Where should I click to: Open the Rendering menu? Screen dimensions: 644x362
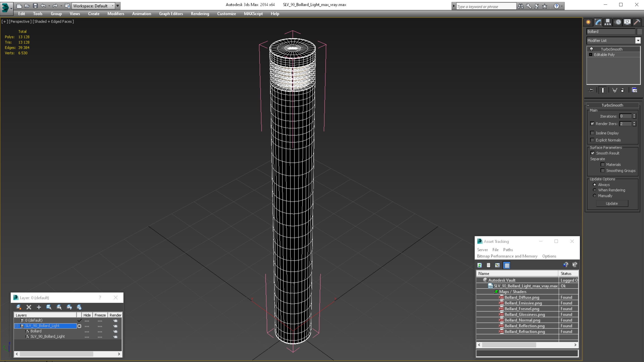pyautogui.click(x=200, y=14)
